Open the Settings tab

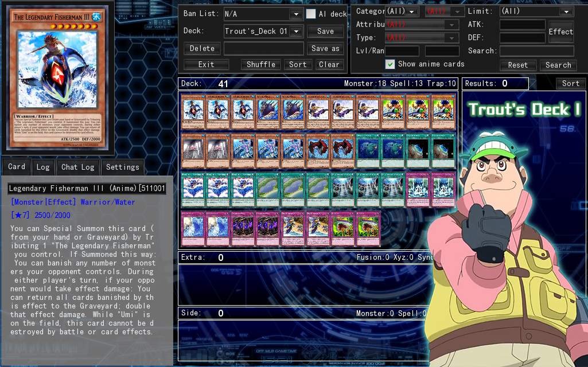click(x=123, y=167)
